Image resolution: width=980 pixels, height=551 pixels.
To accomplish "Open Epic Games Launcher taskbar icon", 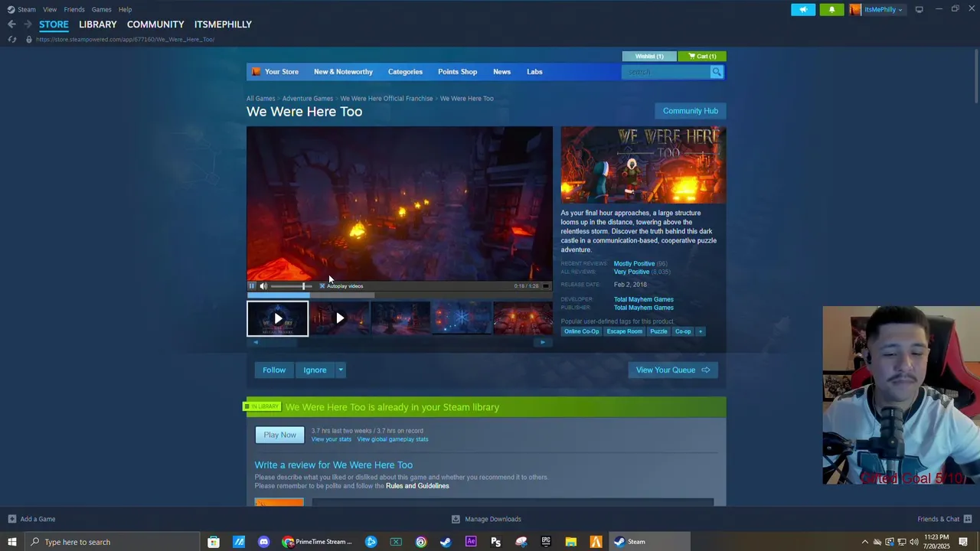I will (x=546, y=542).
